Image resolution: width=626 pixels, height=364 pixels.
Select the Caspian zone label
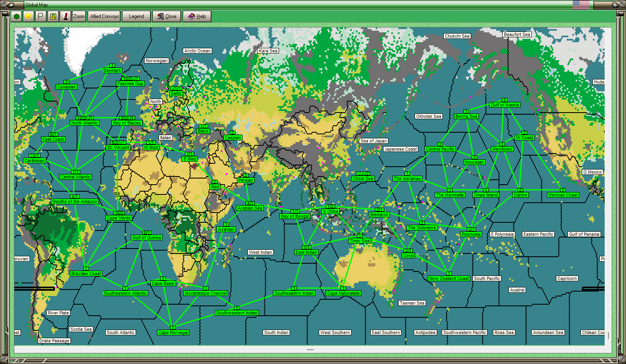(233, 138)
